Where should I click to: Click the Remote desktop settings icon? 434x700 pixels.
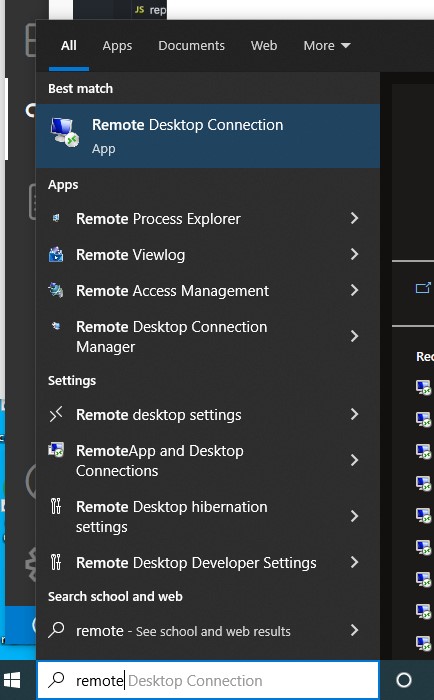[x=56, y=414]
